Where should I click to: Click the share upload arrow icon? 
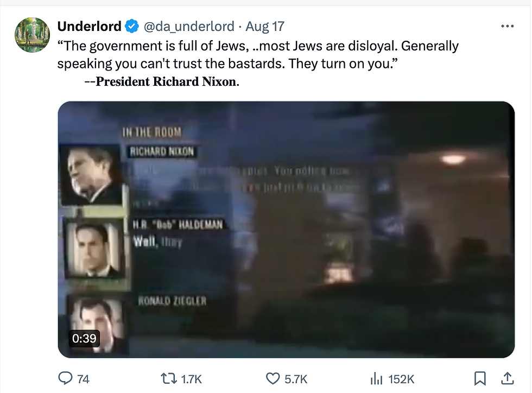pyautogui.click(x=507, y=378)
